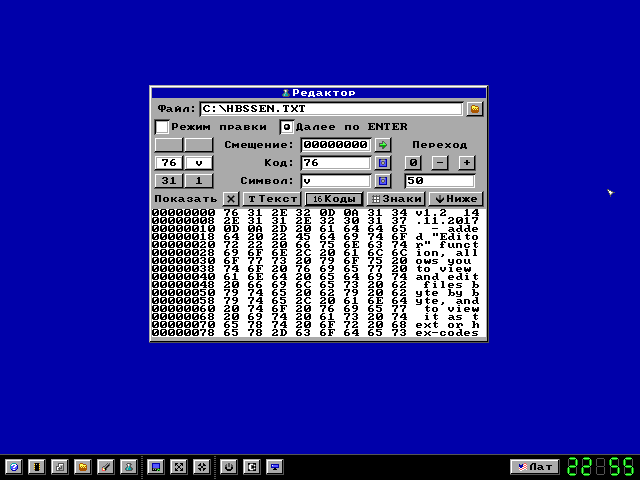Click the blue icon next to Символ field
640x480 pixels.
pyautogui.click(x=382, y=181)
